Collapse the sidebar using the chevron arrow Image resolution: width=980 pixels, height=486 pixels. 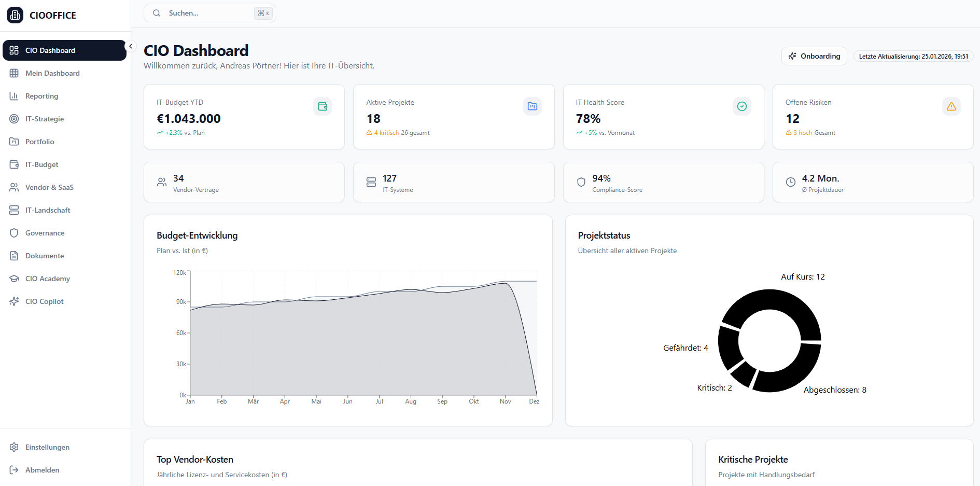tap(131, 46)
